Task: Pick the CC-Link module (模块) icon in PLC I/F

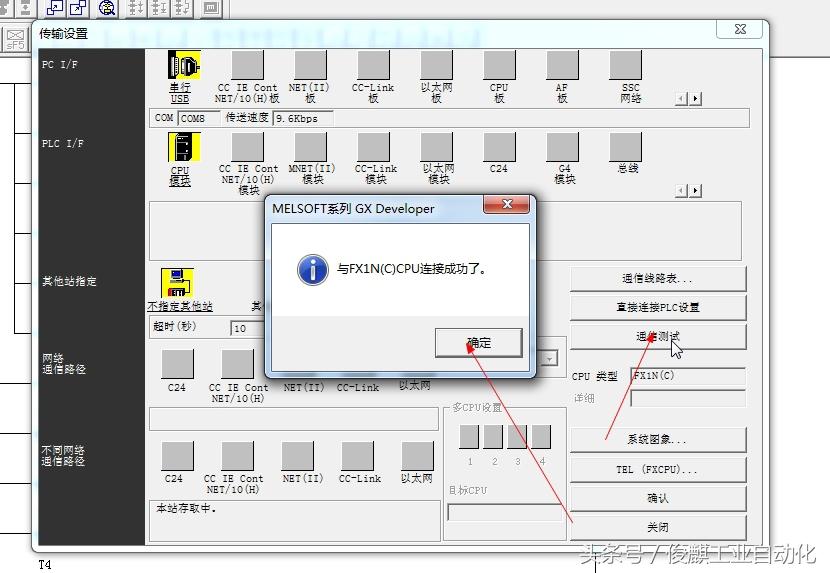Action: click(x=373, y=147)
